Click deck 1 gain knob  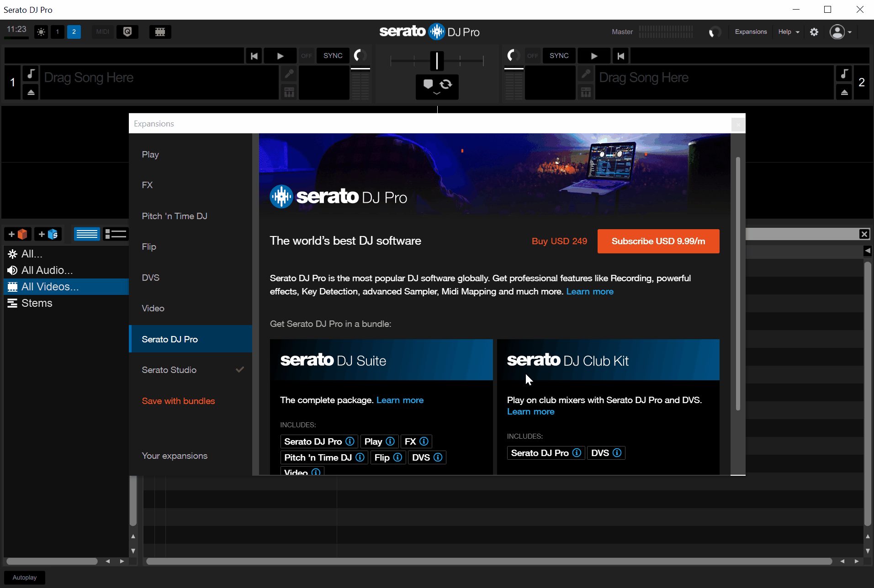tap(360, 56)
